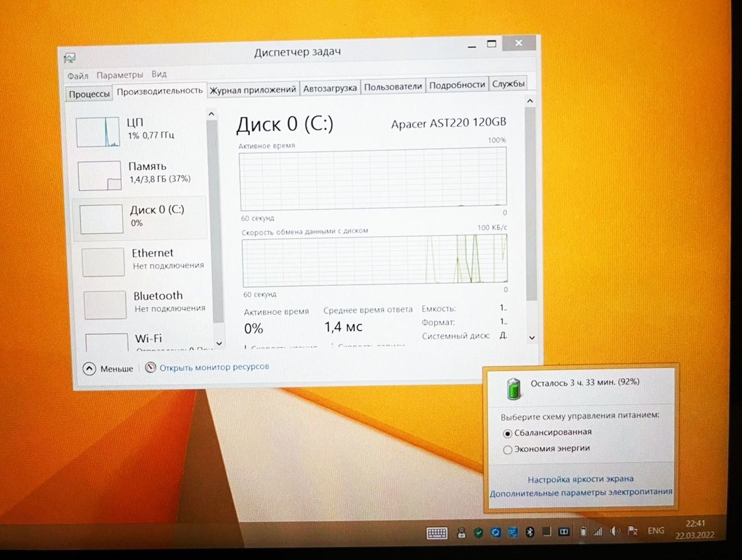Screen dimensions: 742x560
Task: Click the Емкость label
Action: (438, 309)
